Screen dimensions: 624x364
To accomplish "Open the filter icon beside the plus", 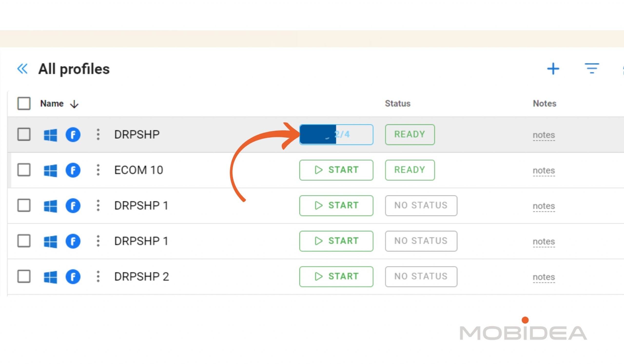I will tap(592, 68).
